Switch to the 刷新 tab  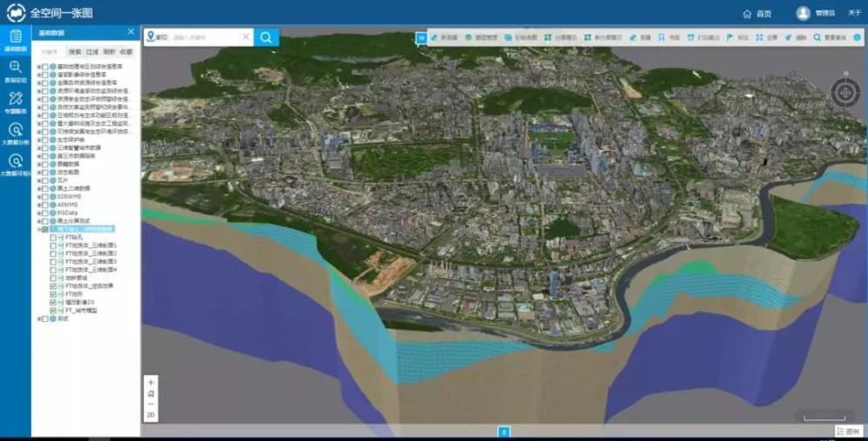click(x=109, y=51)
